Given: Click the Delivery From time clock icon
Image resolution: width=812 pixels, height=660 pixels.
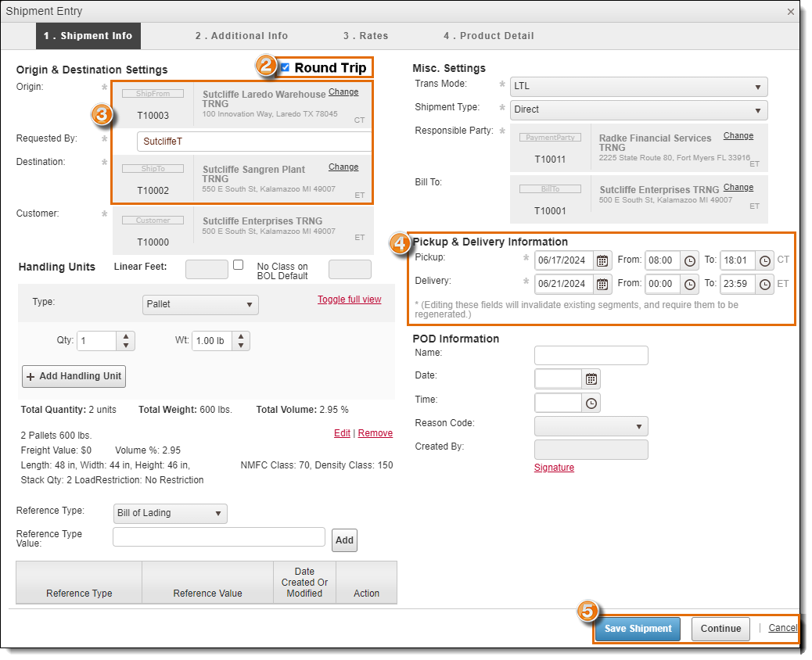Looking at the screenshot, I should pyautogui.click(x=690, y=284).
